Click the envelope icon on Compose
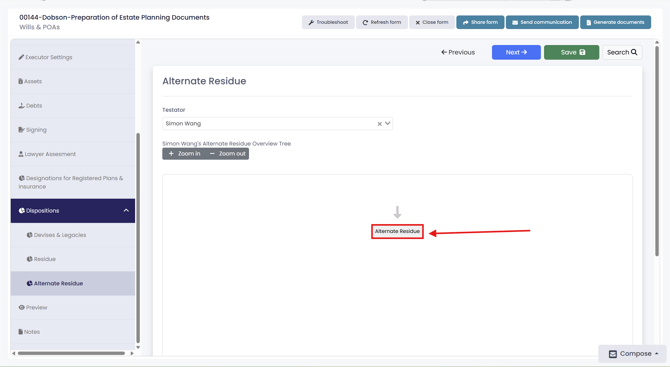Viewport: 670px width, 367px height. (613, 354)
